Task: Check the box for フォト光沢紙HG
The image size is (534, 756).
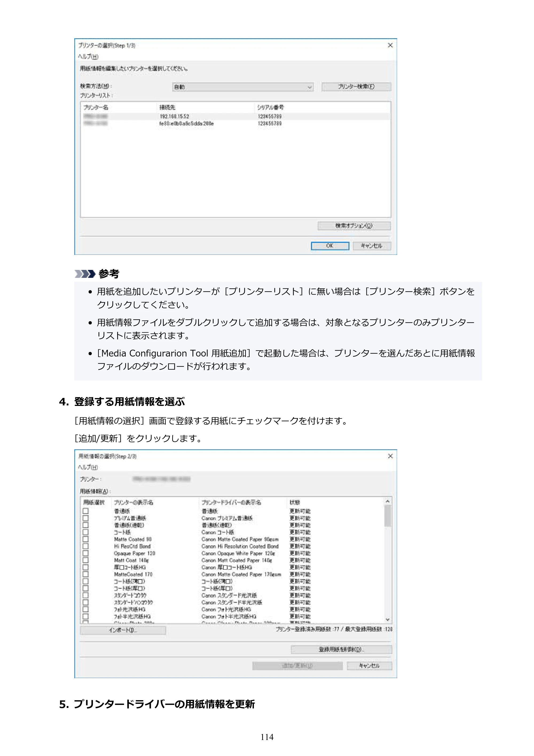Action: point(85,609)
